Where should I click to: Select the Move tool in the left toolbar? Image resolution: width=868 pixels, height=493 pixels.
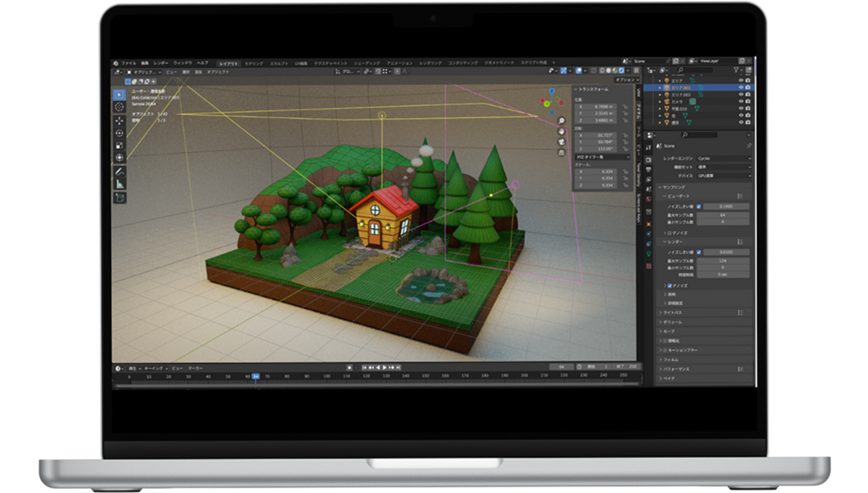(120, 120)
